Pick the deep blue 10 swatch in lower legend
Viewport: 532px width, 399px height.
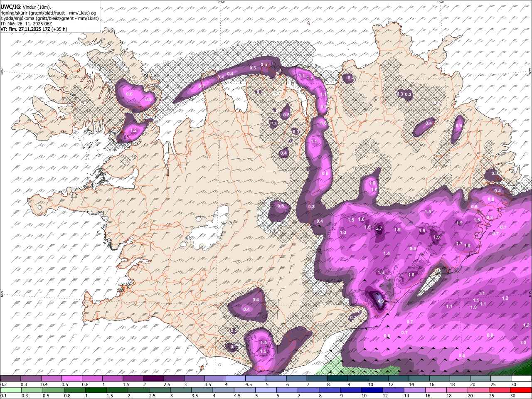[x=372, y=390]
